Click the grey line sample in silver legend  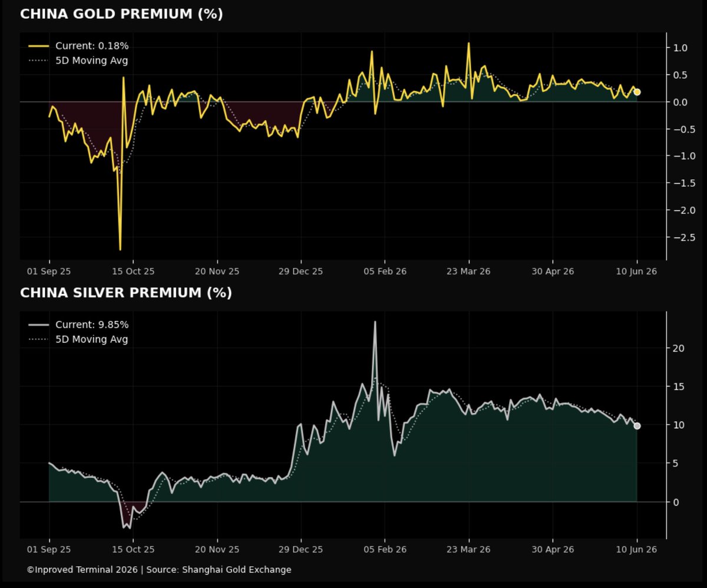pos(39,325)
